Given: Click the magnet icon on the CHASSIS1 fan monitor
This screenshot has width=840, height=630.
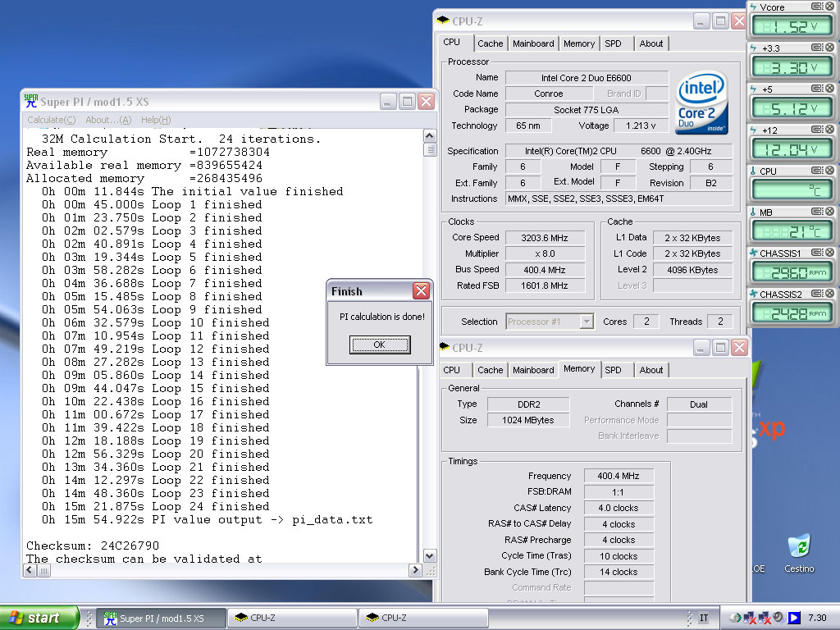Looking at the screenshot, I should coord(818,253).
